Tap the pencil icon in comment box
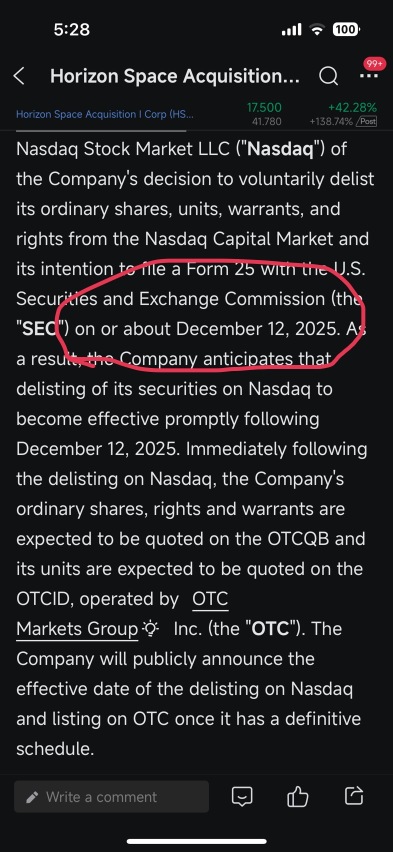Screen dimensions: 393x852 tap(33, 797)
